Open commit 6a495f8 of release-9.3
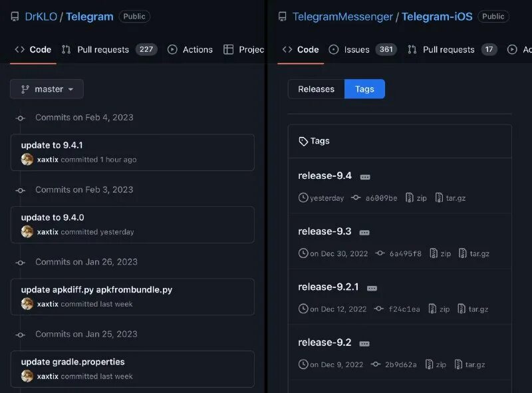The height and width of the screenshot is (393, 532). [x=398, y=253]
